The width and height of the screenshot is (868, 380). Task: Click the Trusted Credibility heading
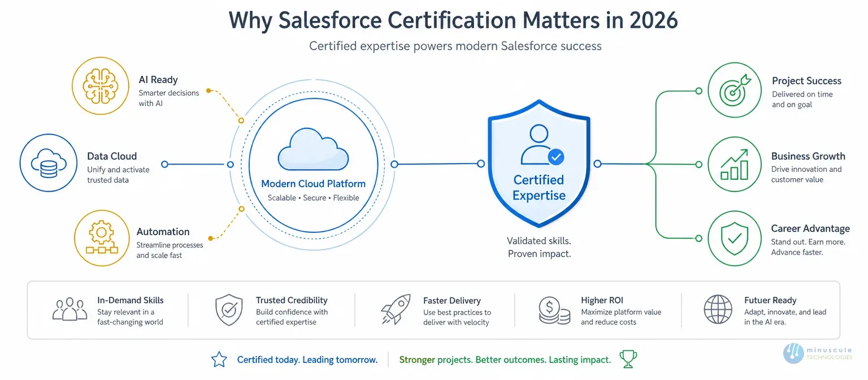(292, 300)
